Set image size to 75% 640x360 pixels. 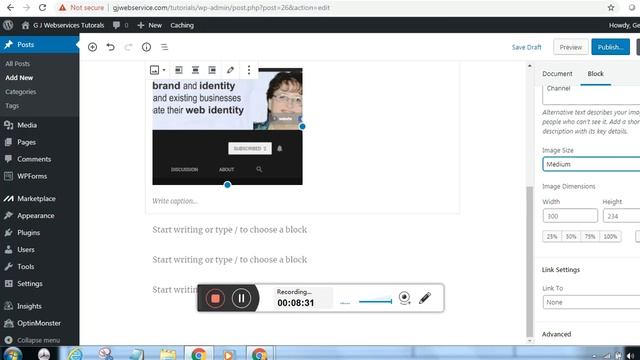(x=590, y=236)
